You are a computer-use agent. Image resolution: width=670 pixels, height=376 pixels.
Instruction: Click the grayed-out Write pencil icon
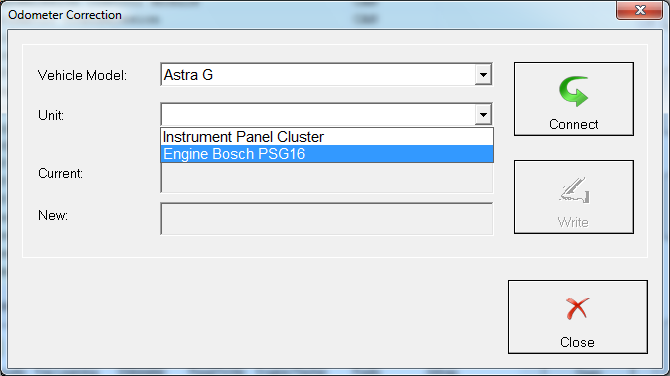(x=574, y=190)
